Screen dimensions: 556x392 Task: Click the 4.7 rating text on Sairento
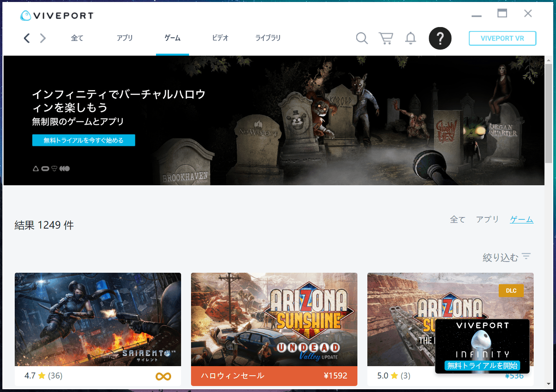pos(30,376)
